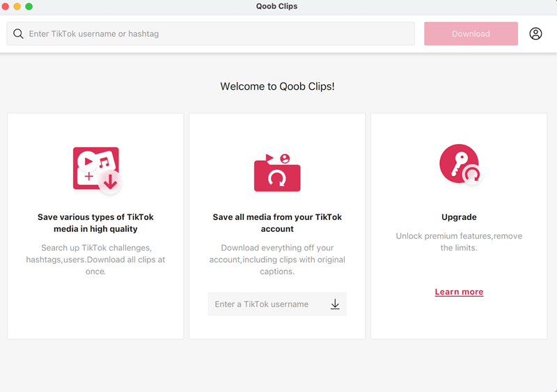Select 'Save all media from your TikTok account' heading
Viewport: 557px width, 392px height.
tap(277, 223)
